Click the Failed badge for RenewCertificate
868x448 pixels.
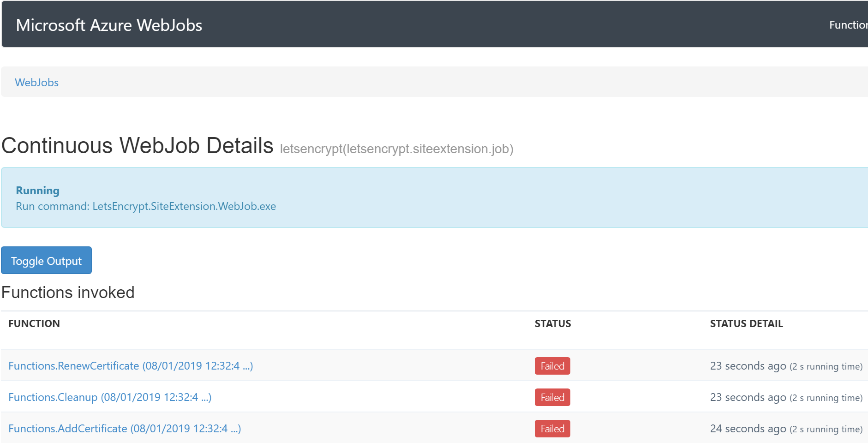pos(552,366)
